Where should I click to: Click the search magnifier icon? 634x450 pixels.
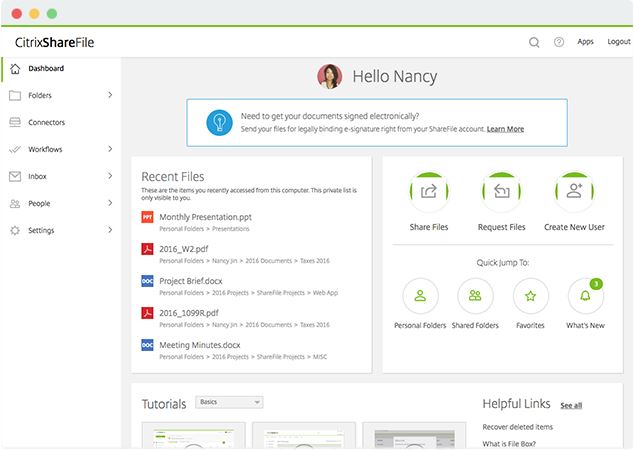pos(534,42)
